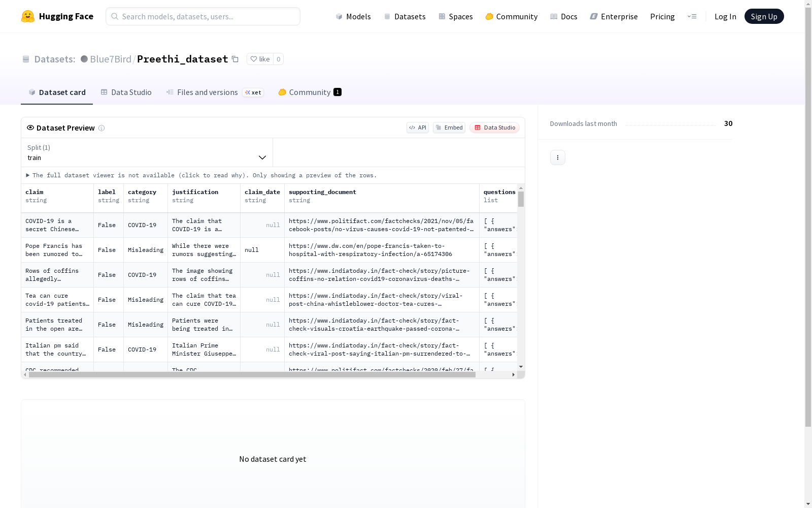Click the Downloads last month count 30
This screenshot has height=508, width=812.
728,123
